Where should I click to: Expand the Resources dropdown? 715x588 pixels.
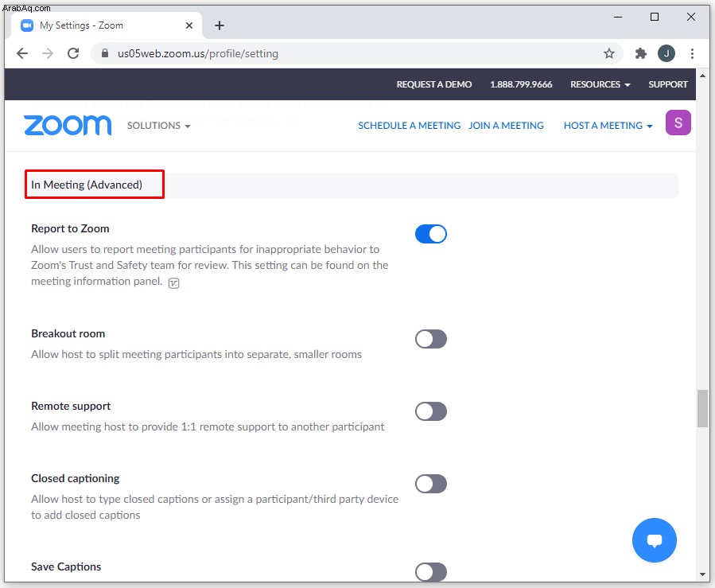600,84
